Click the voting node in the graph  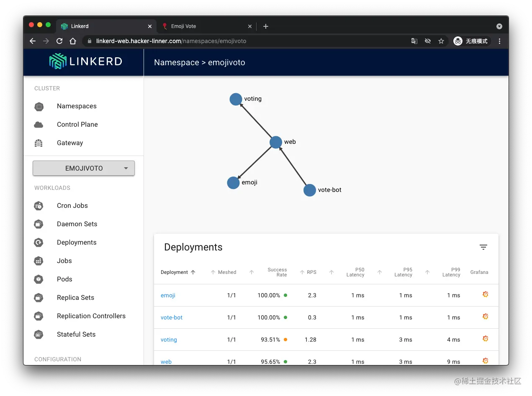coord(236,99)
